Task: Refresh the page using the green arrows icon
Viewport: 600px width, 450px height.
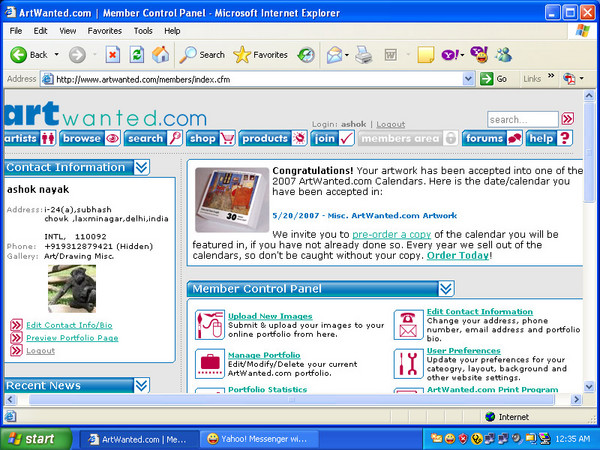Action: [x=137, y=55]
